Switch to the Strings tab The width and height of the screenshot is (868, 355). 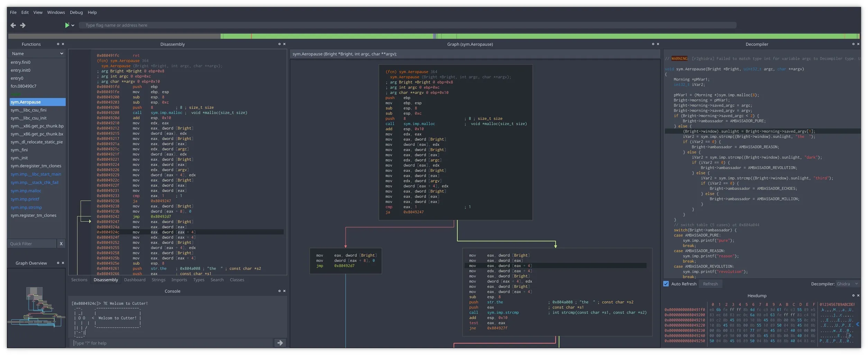[158, 280]
